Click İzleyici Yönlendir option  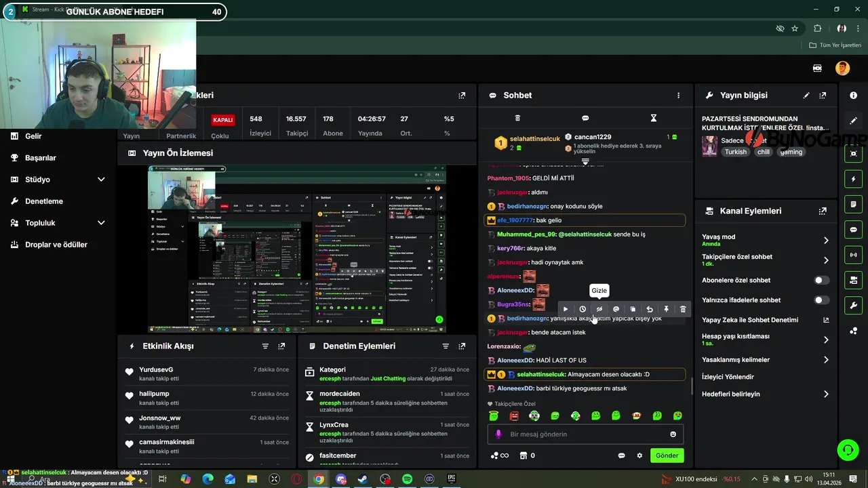(728, 377)
